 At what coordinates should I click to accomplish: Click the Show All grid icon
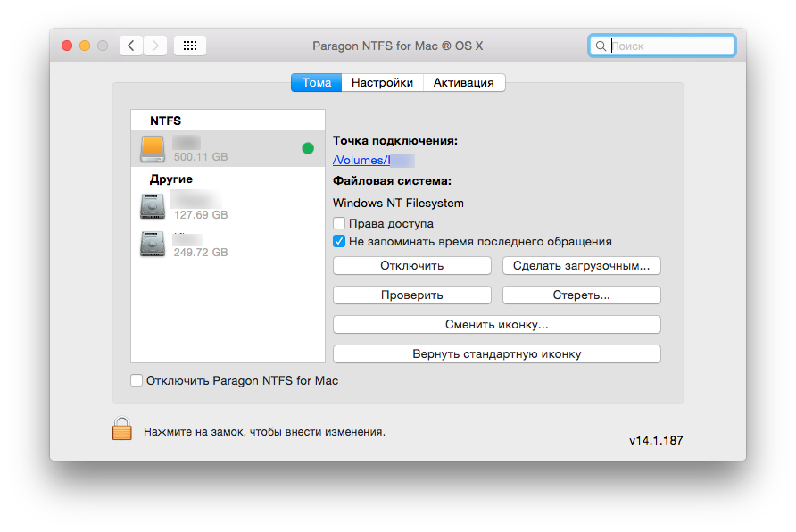(190, 46)
